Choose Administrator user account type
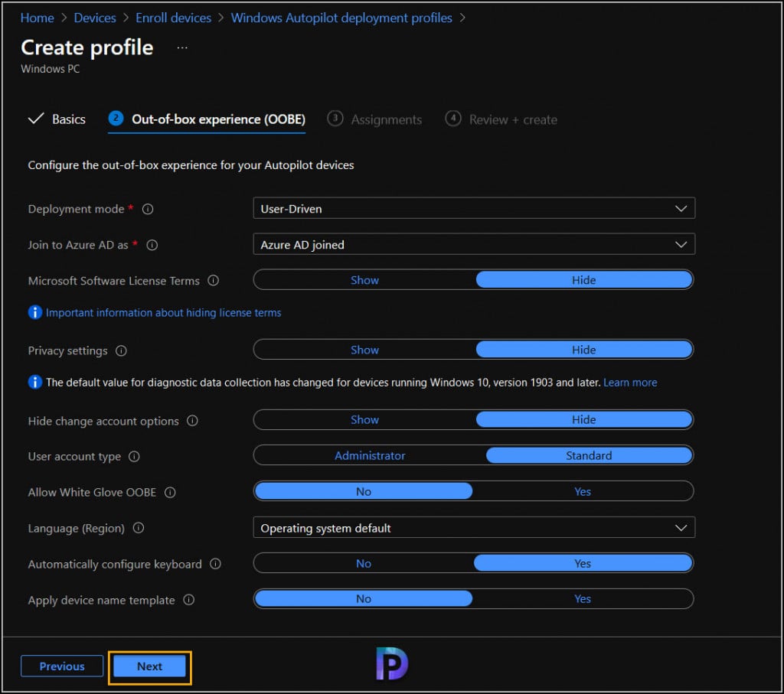Viewport: 784px width, 694px height. [x=370, y=456]
